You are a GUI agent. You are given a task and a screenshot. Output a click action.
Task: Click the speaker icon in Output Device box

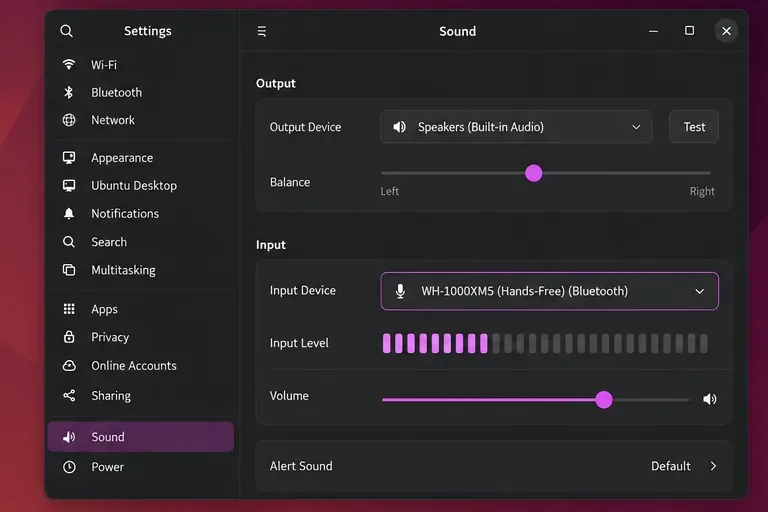coord(400,127)
